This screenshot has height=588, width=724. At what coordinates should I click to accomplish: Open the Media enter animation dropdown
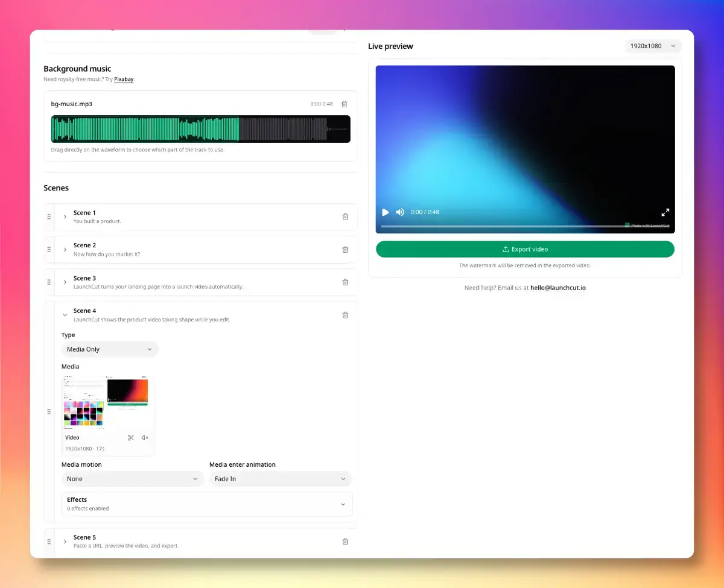[281, 479]
